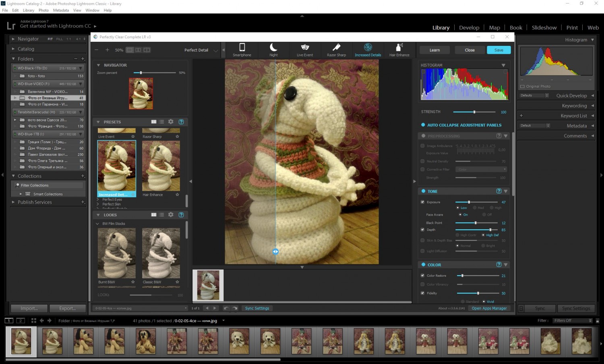Click the plugin Close button

pyautogui.click(x=470, y=50)
